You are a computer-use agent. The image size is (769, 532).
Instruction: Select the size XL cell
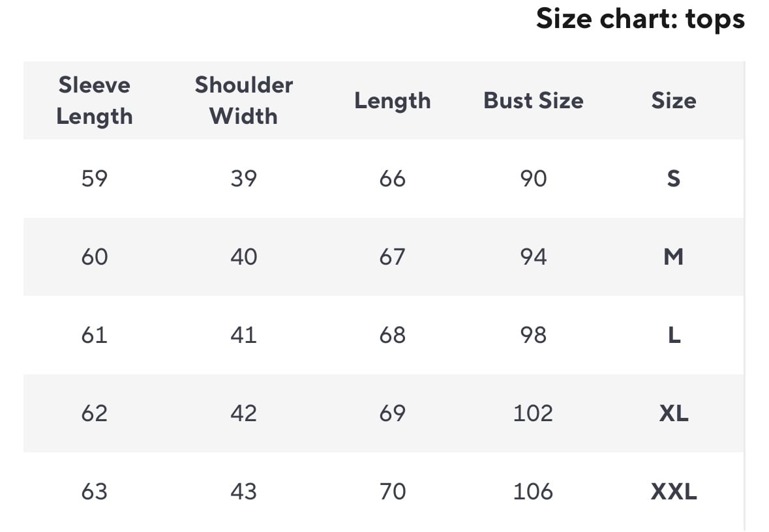point(673,413)
